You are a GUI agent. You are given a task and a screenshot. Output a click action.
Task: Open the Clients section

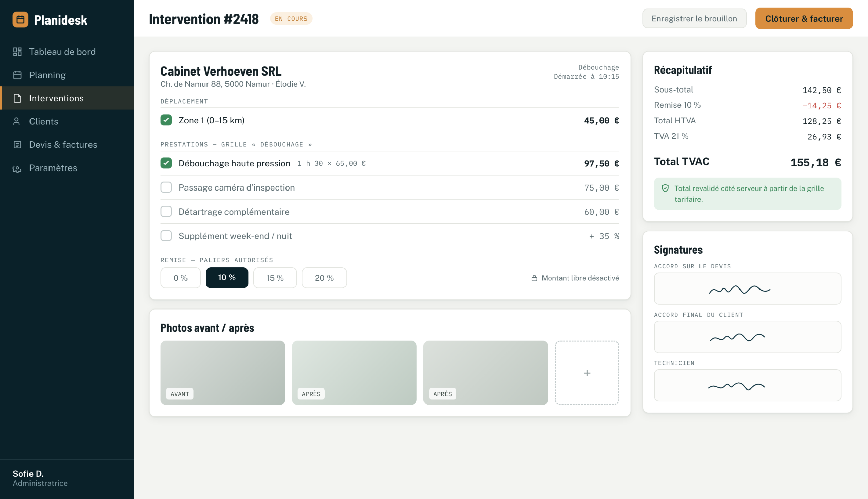pos(67,121)
